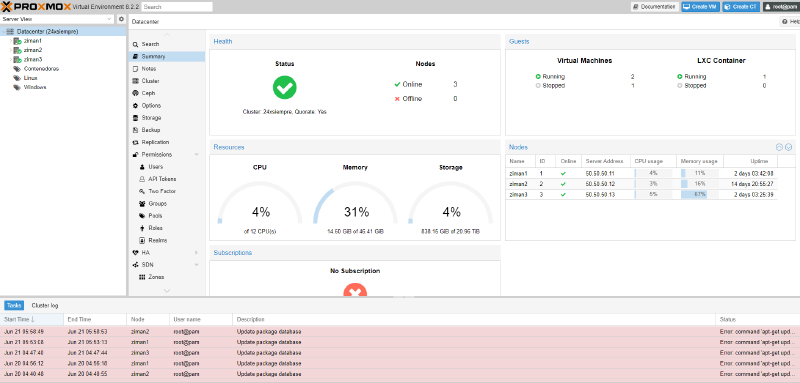
Task: Click the Storage 4% gauge
Action: 451,204
